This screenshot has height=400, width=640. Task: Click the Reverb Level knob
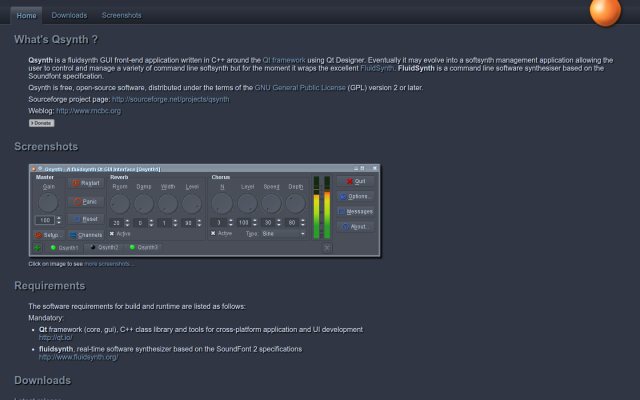tap(192, 204)
